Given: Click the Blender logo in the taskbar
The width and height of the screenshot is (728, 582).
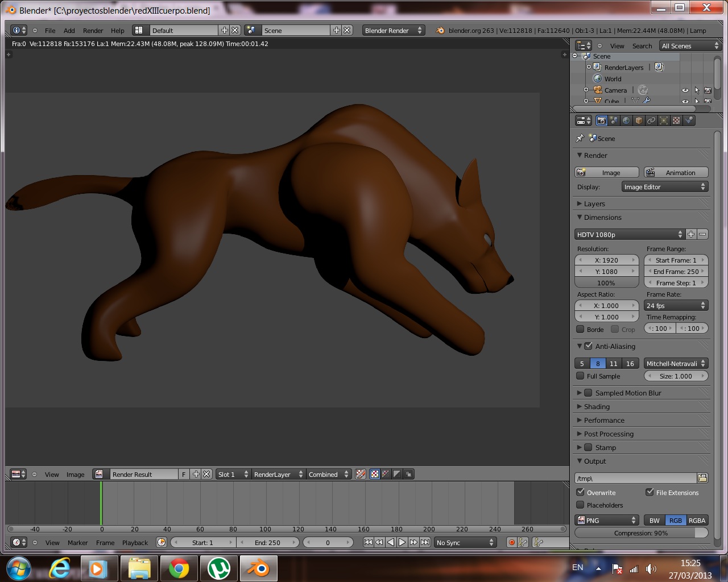Looking at the screenshot, I should coord(259,568).
